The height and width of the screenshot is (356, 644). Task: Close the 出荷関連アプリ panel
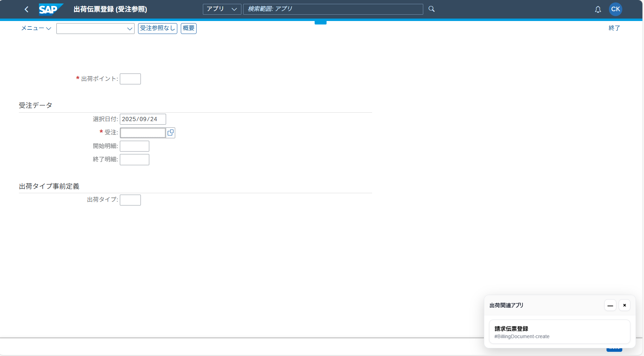[x=624, y=305]
